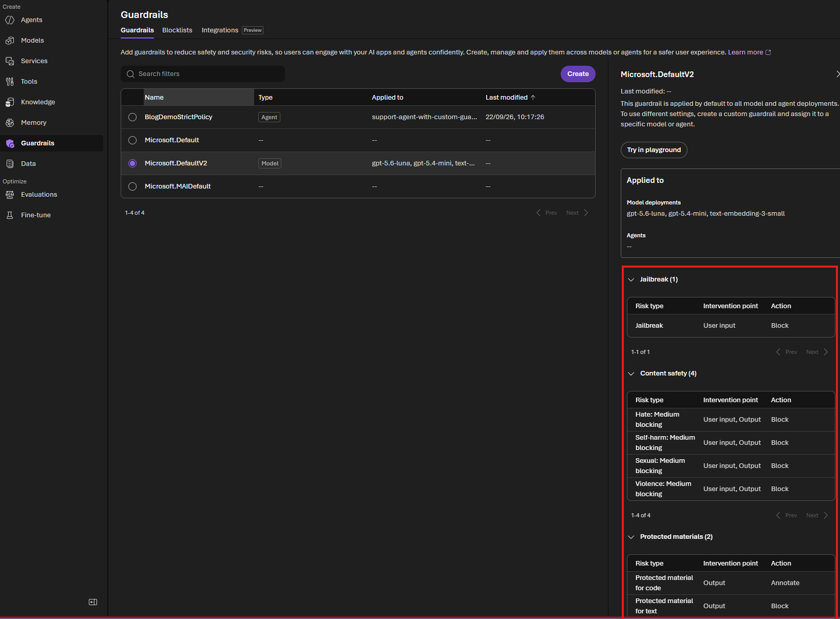Click the Agent type badge
The width and height of the screenshot is (840, 619).
tap(269, 117)
